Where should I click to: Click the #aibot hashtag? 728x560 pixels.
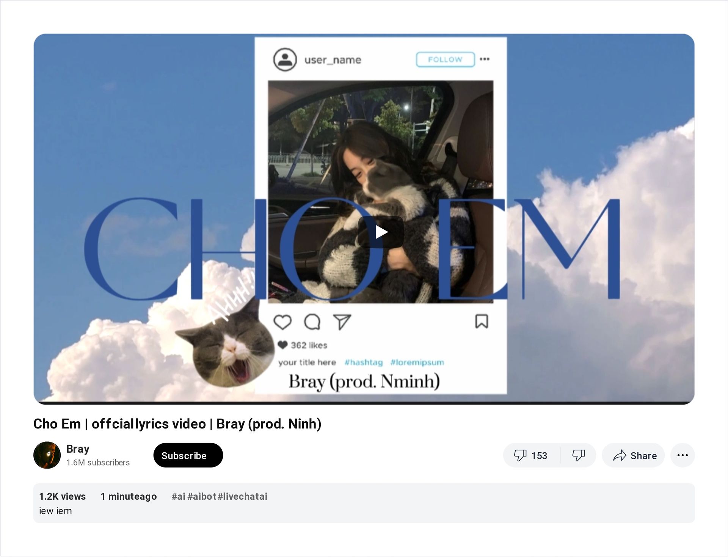click(x=202, y=497)
